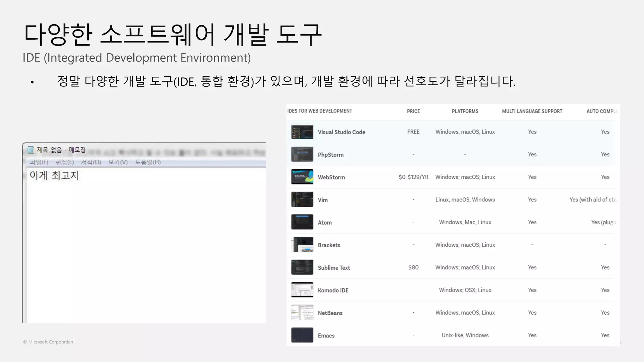Click the subtitle 'IDE (Integrated Development Environment)'
This screenshot has width=644, height=362.
137,58
